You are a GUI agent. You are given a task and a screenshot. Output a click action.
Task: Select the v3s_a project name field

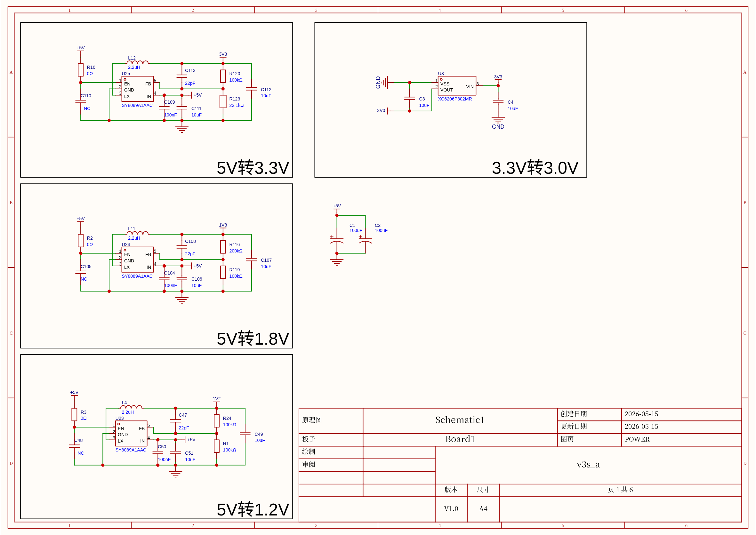pyautogui.click(x=588, y=465)
